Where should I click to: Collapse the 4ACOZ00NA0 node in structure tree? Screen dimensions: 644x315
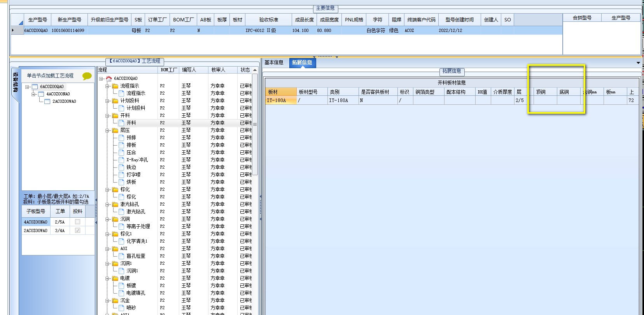(34, 94)
